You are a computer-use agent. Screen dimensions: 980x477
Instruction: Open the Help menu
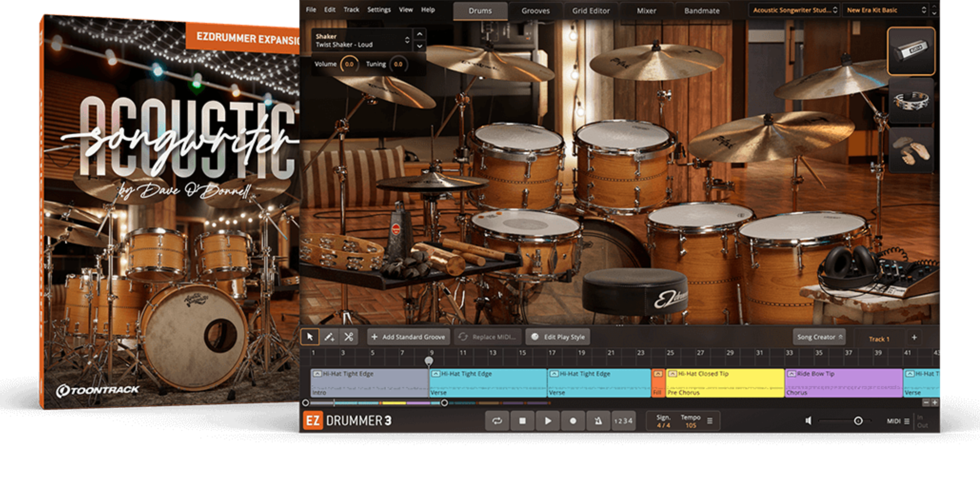click(x=428, y=10)
